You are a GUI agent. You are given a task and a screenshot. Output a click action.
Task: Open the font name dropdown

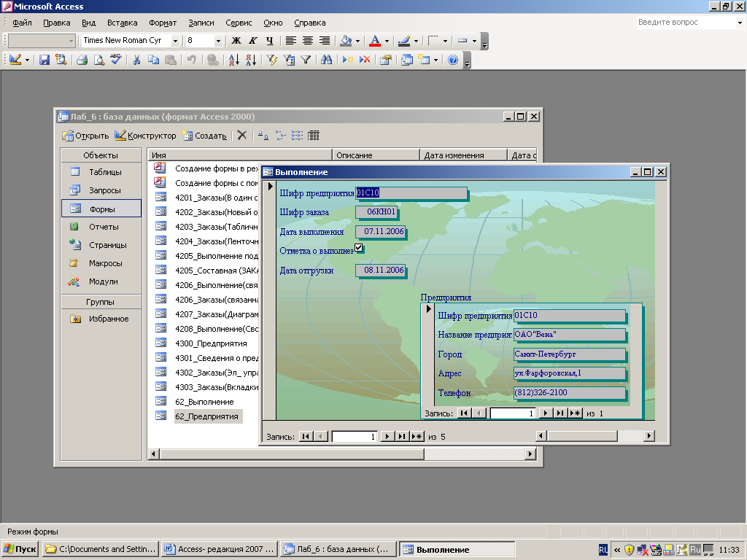[175, 41]
